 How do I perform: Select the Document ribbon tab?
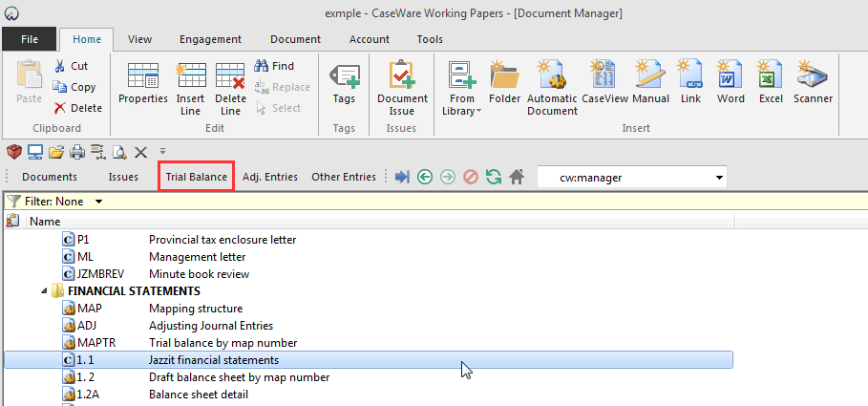tap(295, 39)
